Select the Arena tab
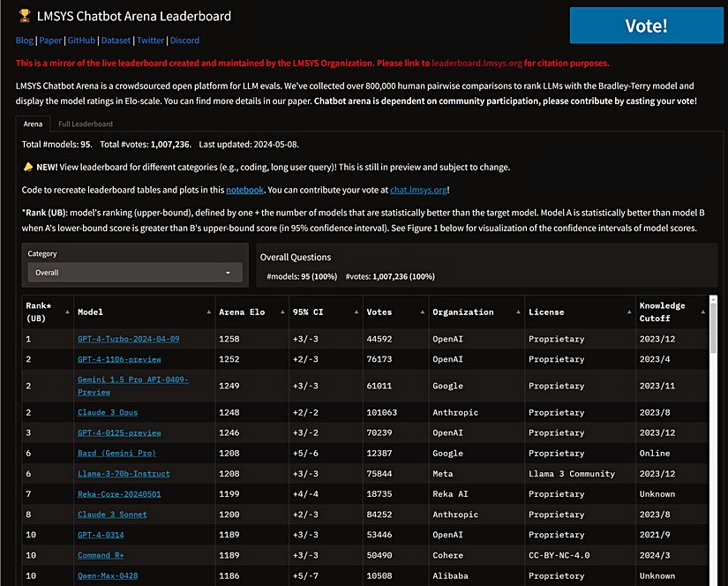 click(x=33, y=124)
